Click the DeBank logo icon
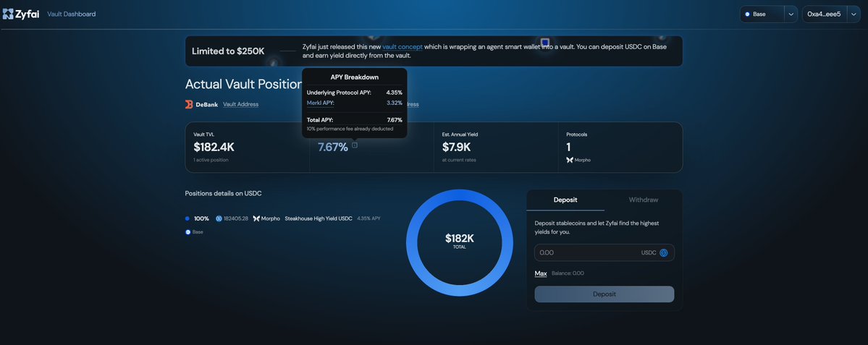Image resolution: width=868 pixels, height=345 pixels. (x=189, y=104)
